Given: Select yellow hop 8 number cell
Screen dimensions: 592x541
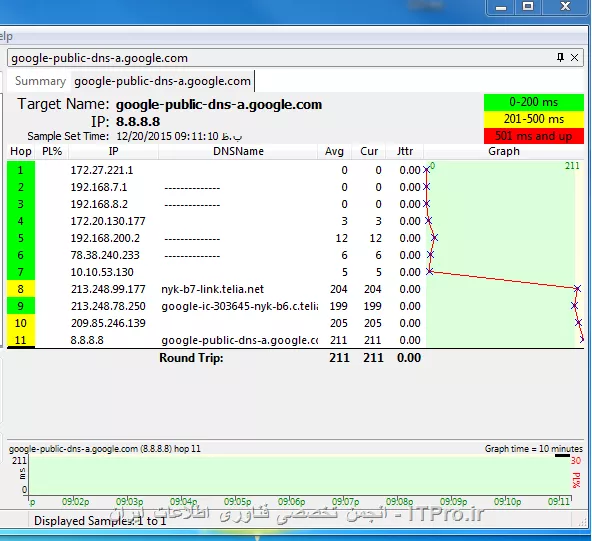Looking at the screenshot, I should coord(21,289).
